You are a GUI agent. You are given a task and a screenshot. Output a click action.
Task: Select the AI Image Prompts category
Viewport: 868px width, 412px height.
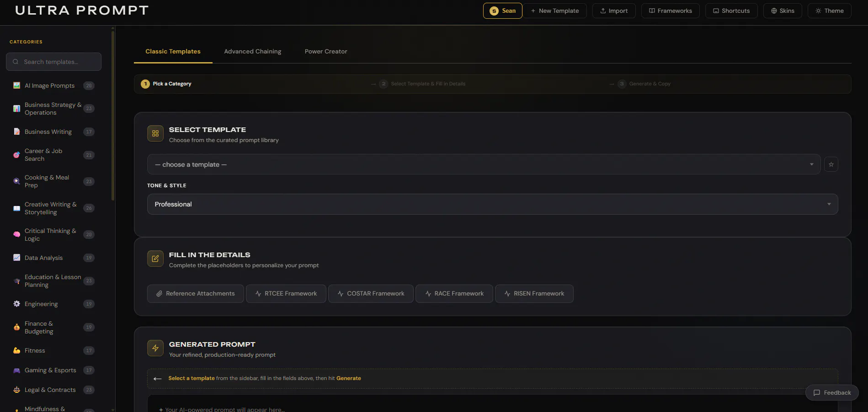[53, 85]
